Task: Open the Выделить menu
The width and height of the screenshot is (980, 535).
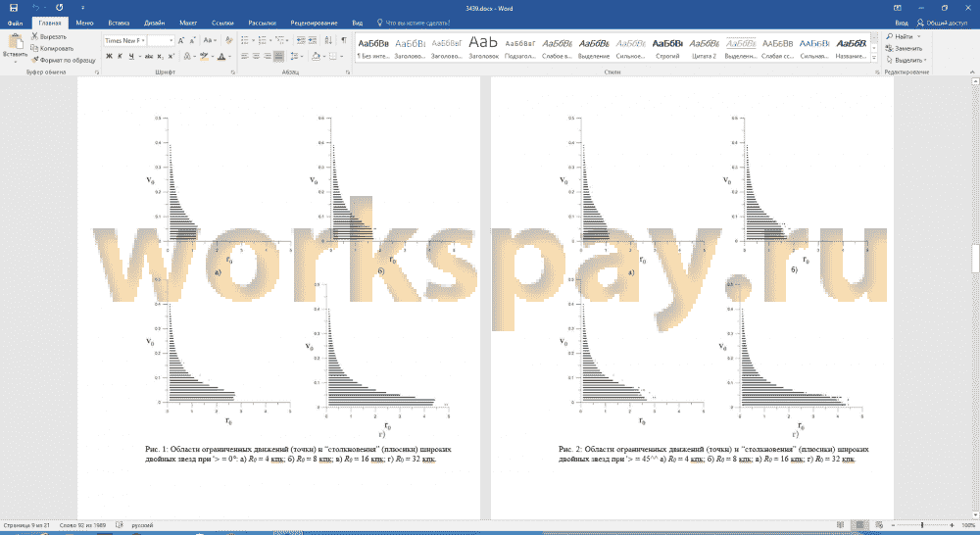Action: [906, 60]
